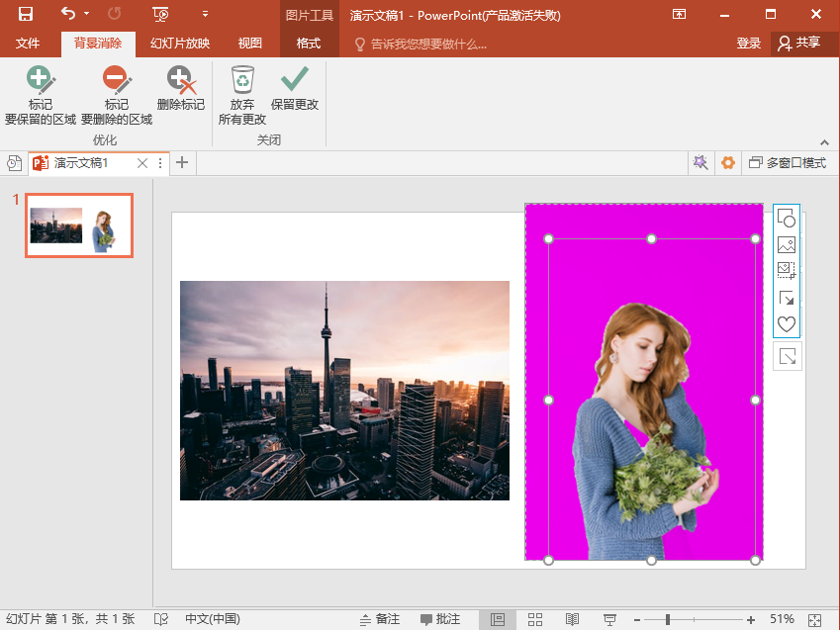Open Customize Quick Access Toolbar dropdown
Viewport: 840px width, 630px height.
205,14
